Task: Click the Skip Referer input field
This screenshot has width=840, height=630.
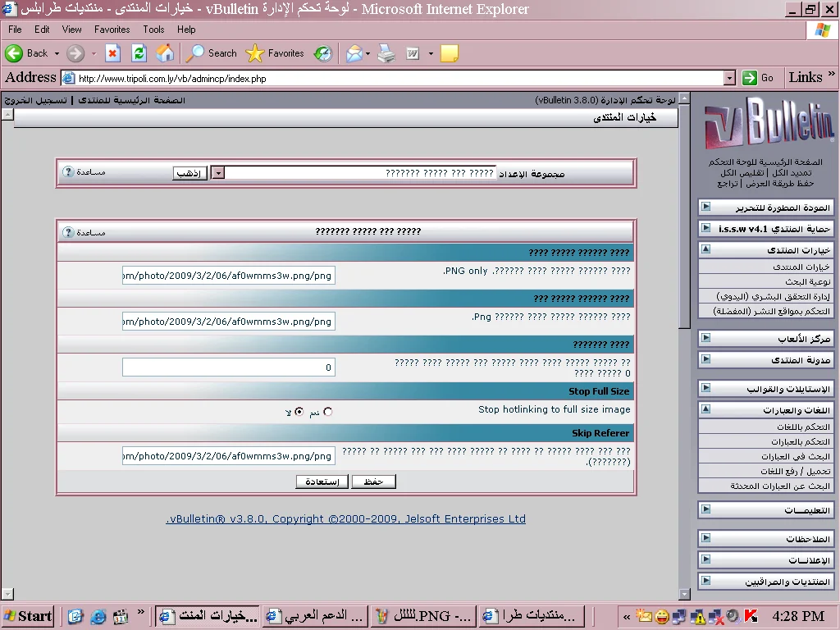Action: 229,456
